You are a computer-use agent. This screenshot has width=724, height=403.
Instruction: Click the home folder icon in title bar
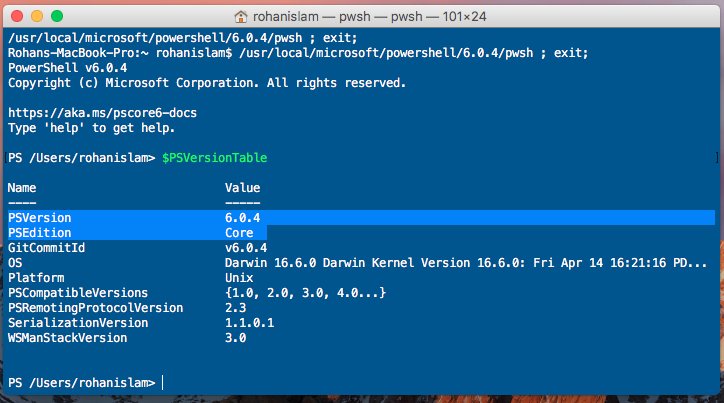click(241, 17)
